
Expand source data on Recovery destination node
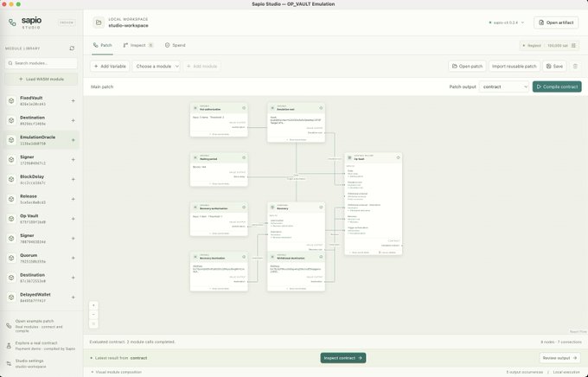click(220, 289)
